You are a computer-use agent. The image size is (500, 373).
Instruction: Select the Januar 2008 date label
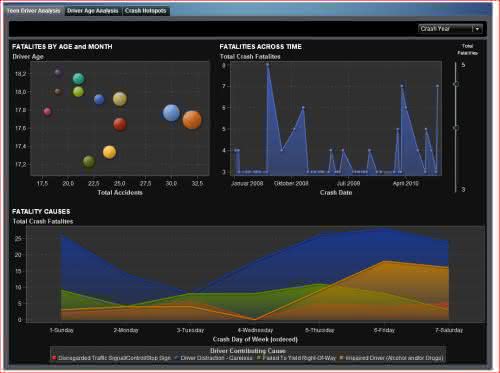coord(247,184)
